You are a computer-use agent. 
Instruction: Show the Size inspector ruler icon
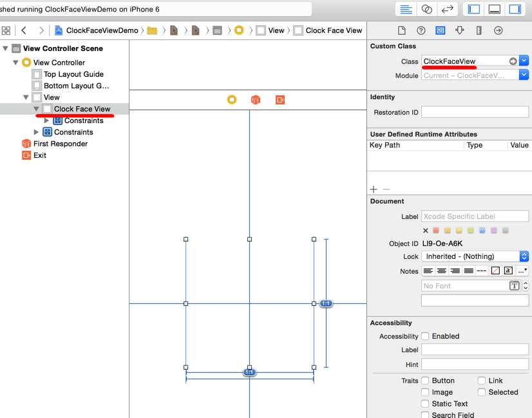click(479, 30)
